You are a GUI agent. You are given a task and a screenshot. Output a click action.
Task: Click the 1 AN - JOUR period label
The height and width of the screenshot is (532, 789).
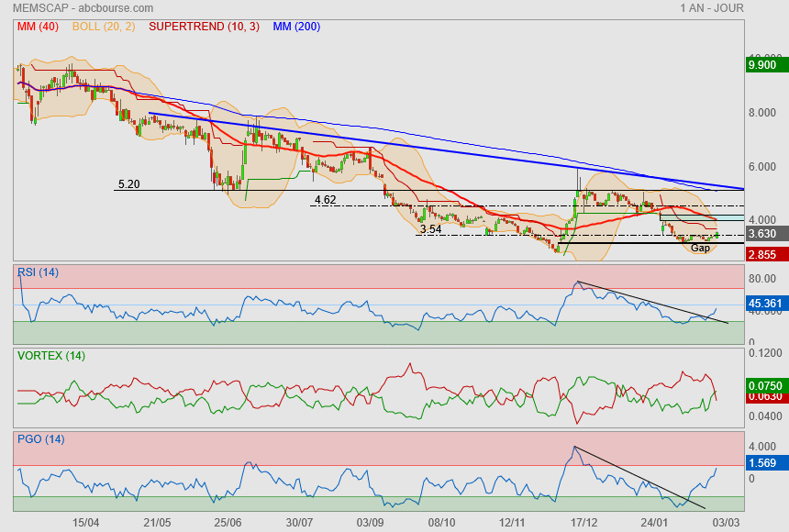(712, 8)
